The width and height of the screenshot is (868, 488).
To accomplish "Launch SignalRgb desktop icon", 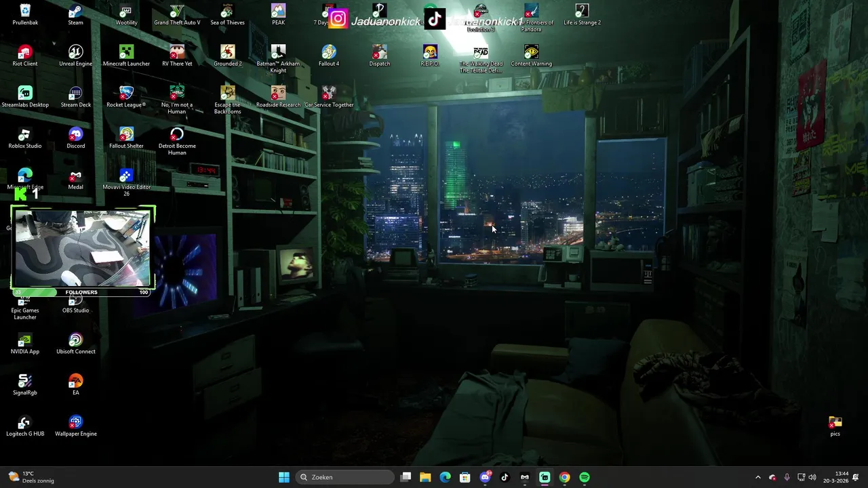I will tap(25, 386).
